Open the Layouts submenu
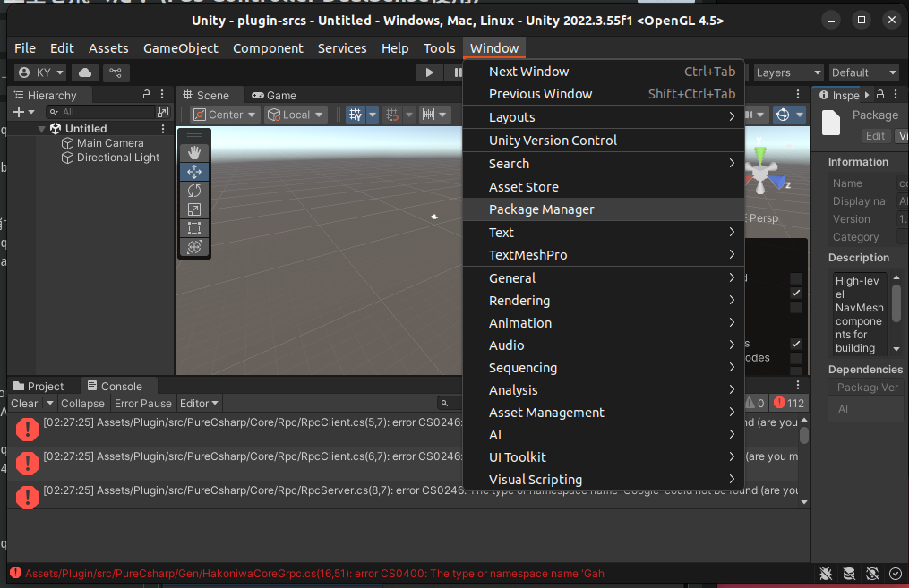The width and height of the screenshot is (909, 588). [x=604, y=117]
